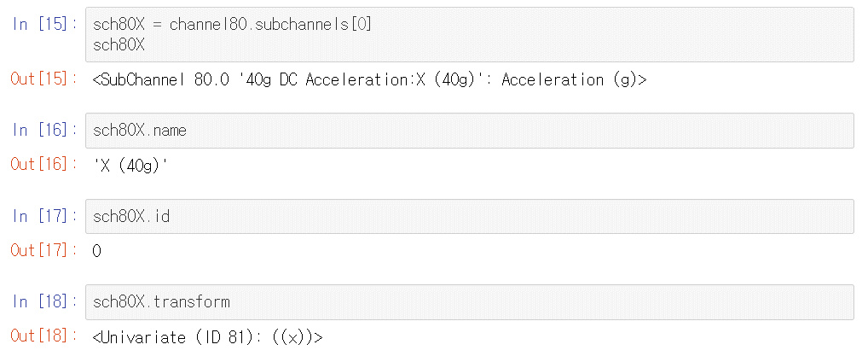Place cursor on second-line sch80X in cell 15

[119, 43]
